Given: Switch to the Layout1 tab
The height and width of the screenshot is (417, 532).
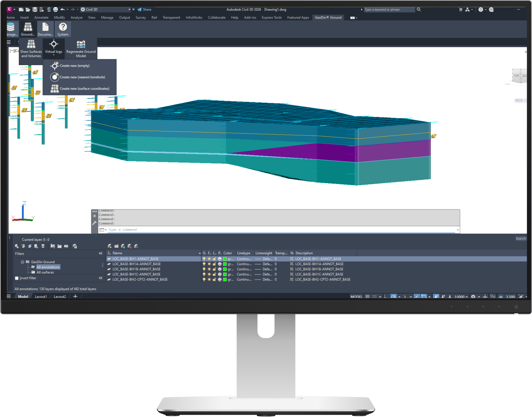Looking at the screenshot, I should [41, 296].
